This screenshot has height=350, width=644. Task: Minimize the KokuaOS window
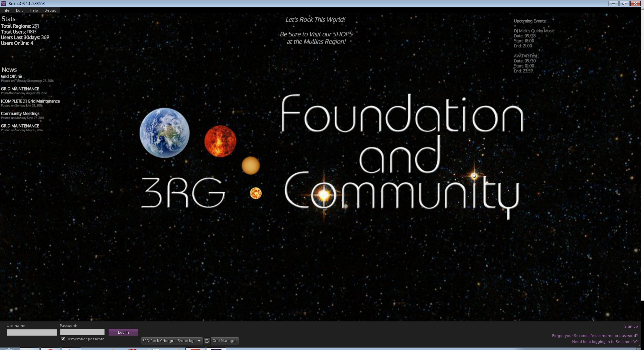point(613,4)
